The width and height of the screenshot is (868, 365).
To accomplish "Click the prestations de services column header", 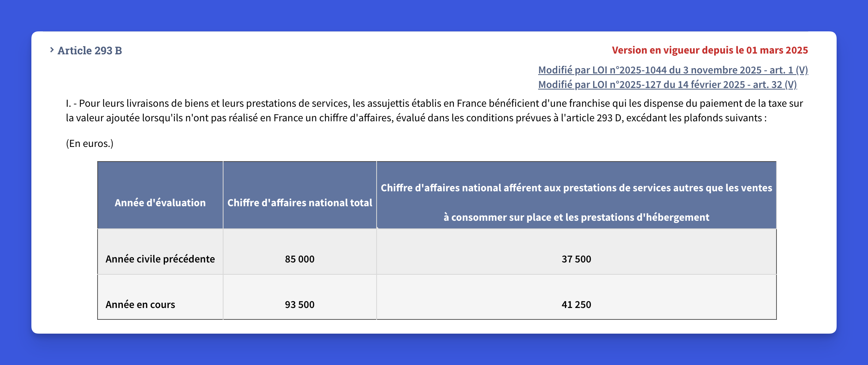I will (x=576, y=188).
